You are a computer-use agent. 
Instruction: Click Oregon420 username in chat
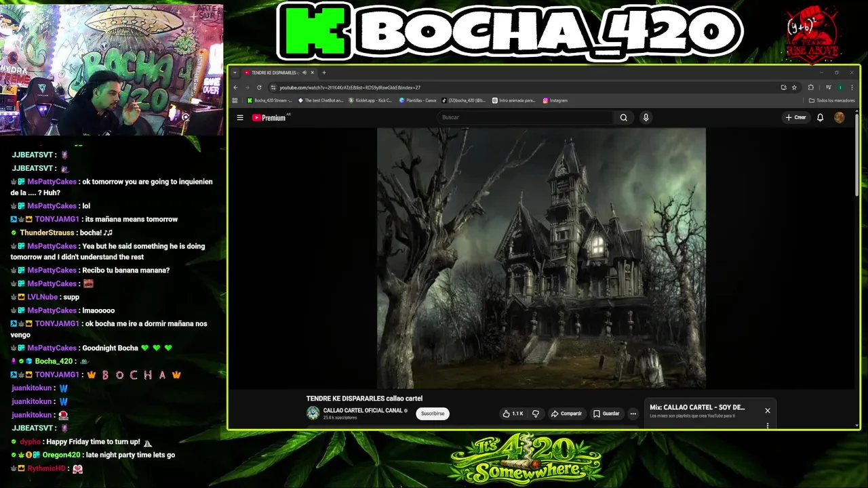point(60,455)
